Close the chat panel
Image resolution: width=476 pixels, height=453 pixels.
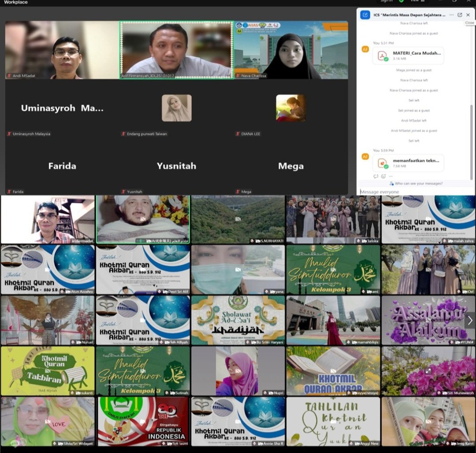(x=468, y=15)
